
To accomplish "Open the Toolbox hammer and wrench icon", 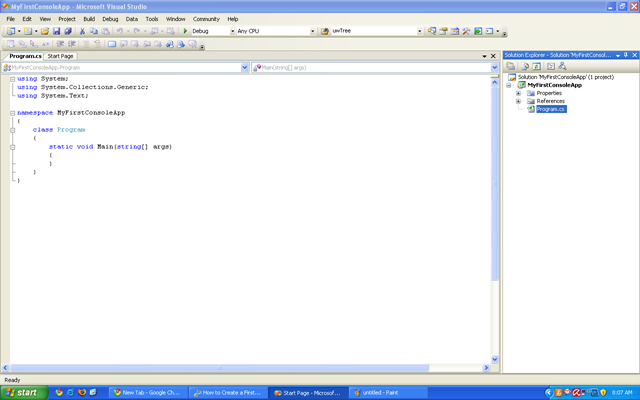I will coord(466,31).
